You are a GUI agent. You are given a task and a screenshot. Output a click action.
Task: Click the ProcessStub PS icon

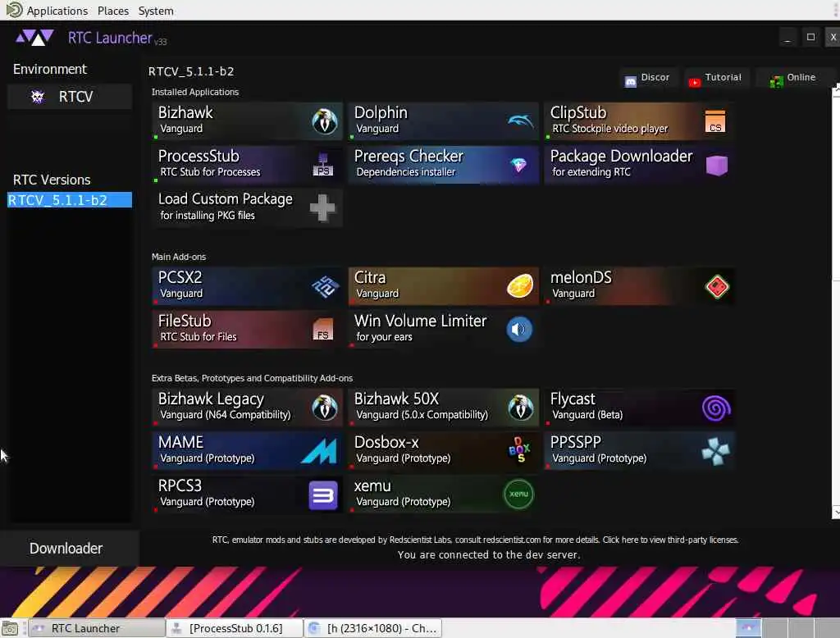[x=322, y=165]
